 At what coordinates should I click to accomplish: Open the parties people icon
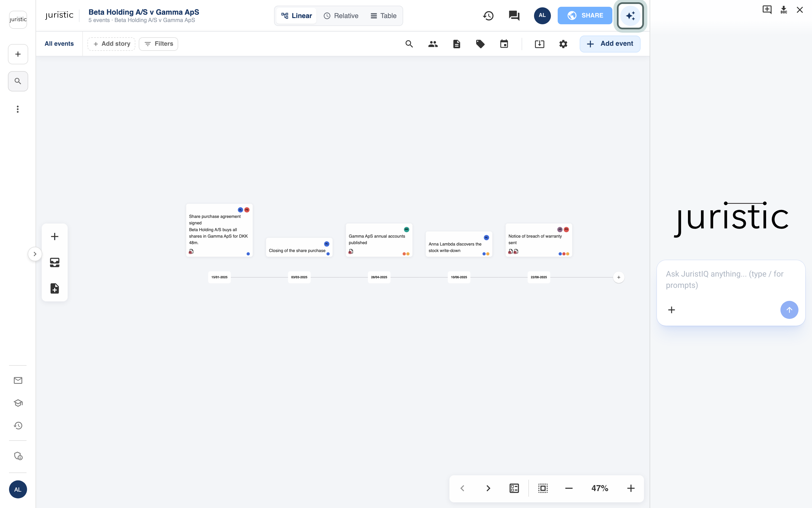(433, 44)
